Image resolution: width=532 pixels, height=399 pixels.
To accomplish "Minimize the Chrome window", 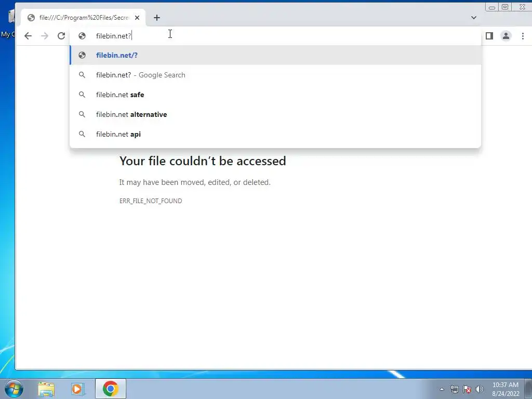I will pos(492,7).
